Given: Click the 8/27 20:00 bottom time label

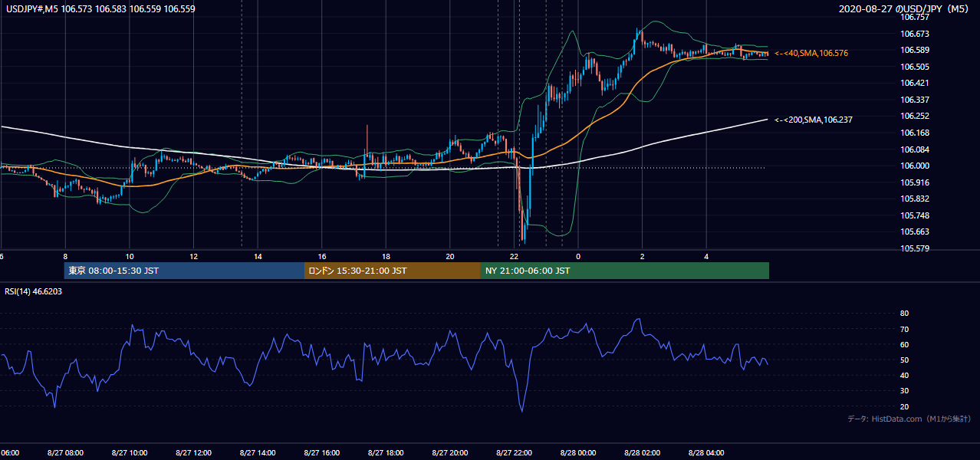Looking at the screenshot, I should 450,452.
